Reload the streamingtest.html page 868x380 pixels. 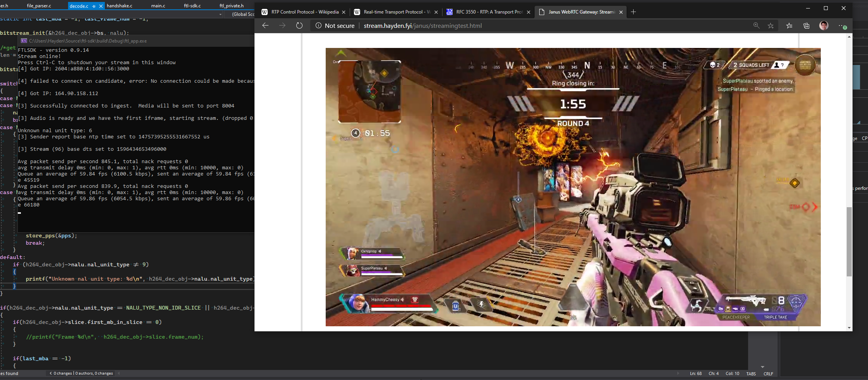coord(299,26)
